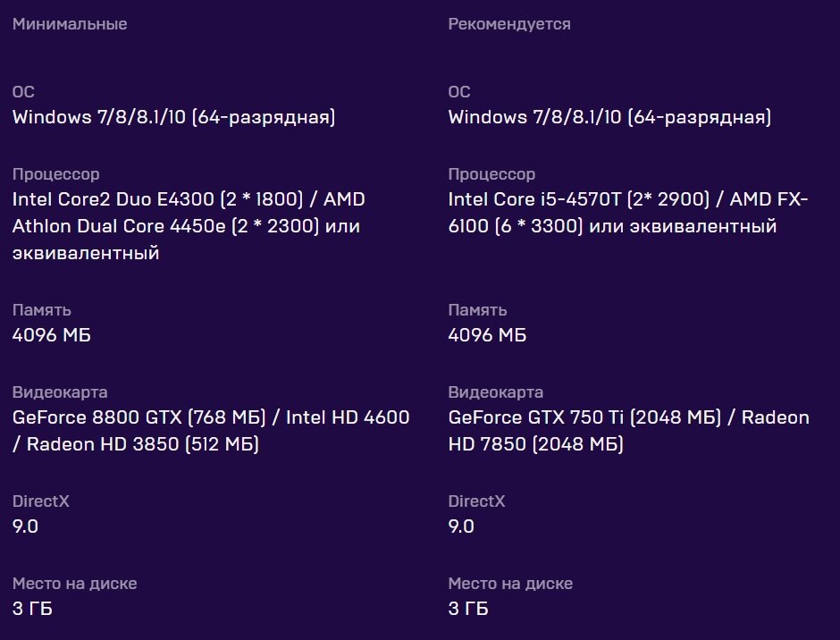Click the "Процессор" label in minimum column
Image resolution: width=840 pixels, height=640 pixels.
[55, 174]
